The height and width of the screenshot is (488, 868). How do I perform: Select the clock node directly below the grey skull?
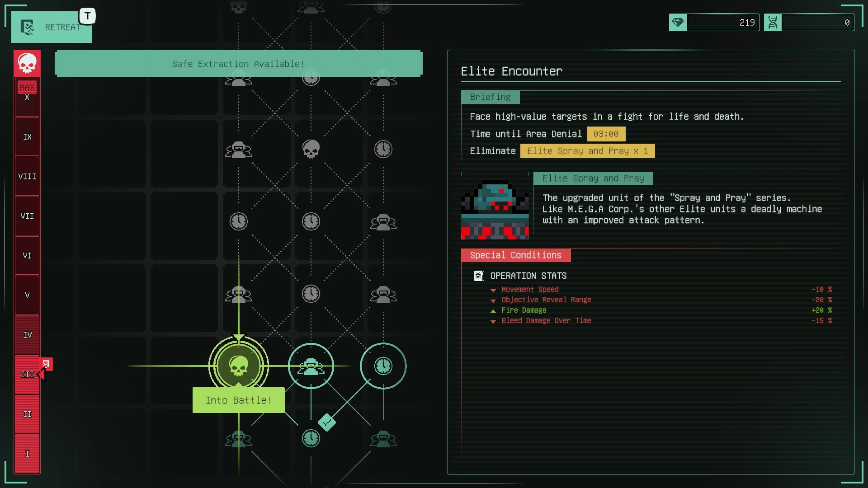[x=311, y=221]
